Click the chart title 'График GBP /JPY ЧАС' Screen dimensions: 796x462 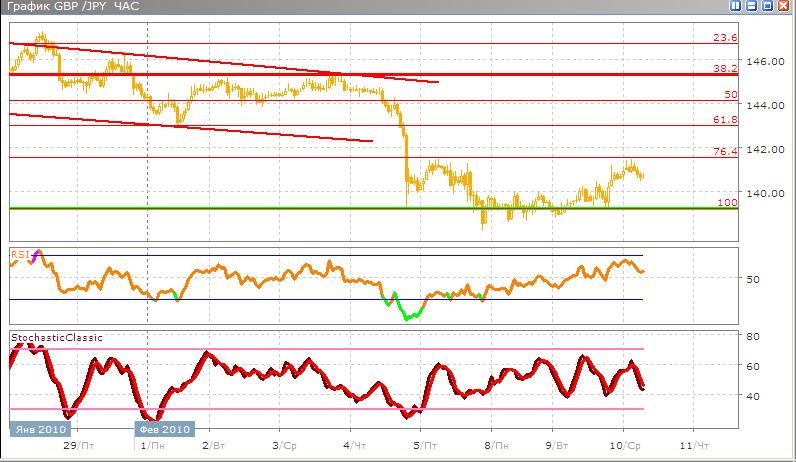(73, 6)
